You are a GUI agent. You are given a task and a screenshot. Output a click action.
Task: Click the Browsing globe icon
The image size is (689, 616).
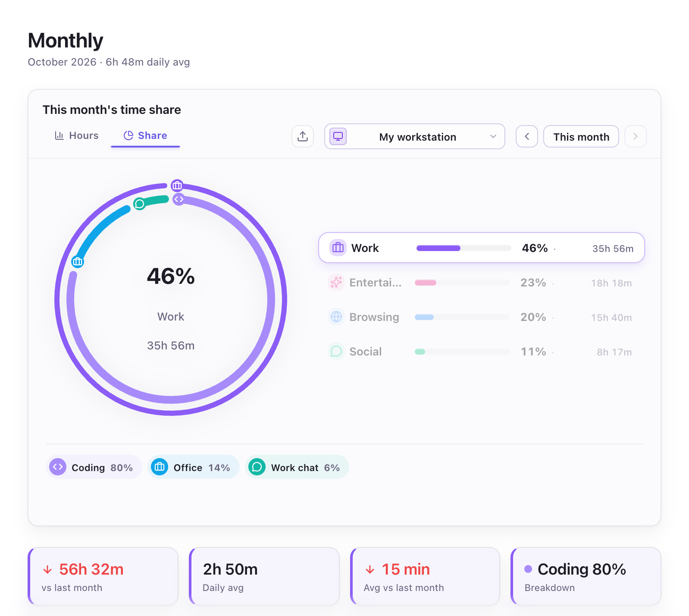[336, 317]
